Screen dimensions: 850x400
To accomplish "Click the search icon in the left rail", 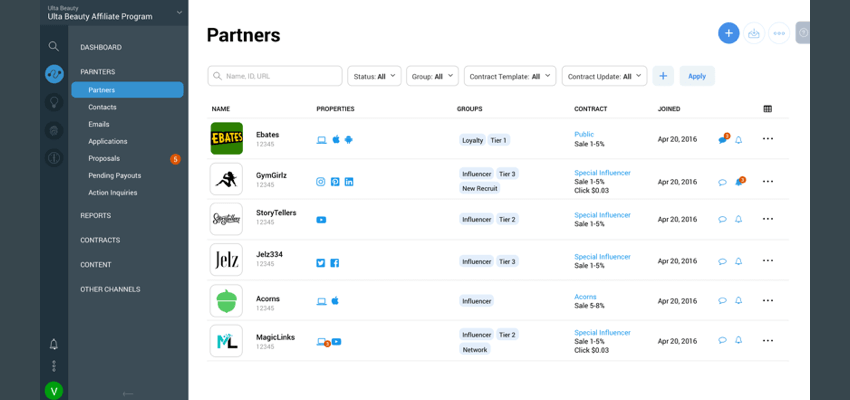I will tap(53, 46).
